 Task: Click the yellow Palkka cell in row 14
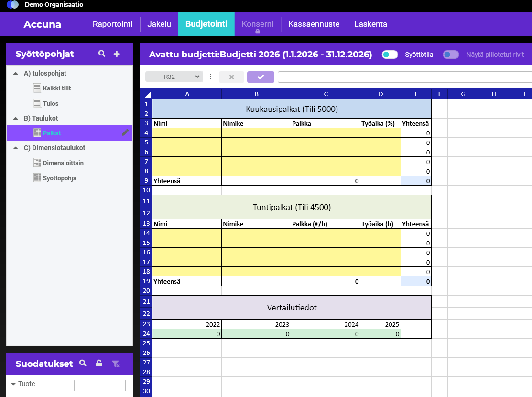click(x=326, y=233)
